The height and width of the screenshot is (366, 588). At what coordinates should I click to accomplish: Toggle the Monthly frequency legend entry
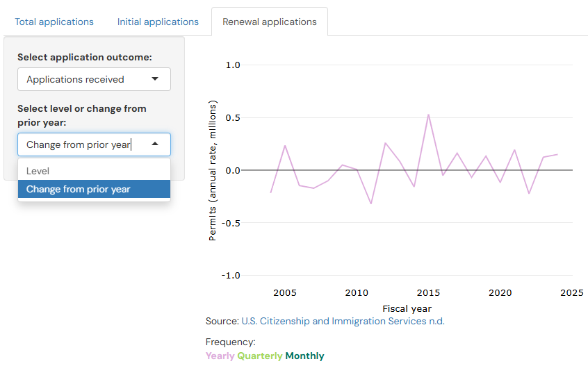(x=304, y=356)
